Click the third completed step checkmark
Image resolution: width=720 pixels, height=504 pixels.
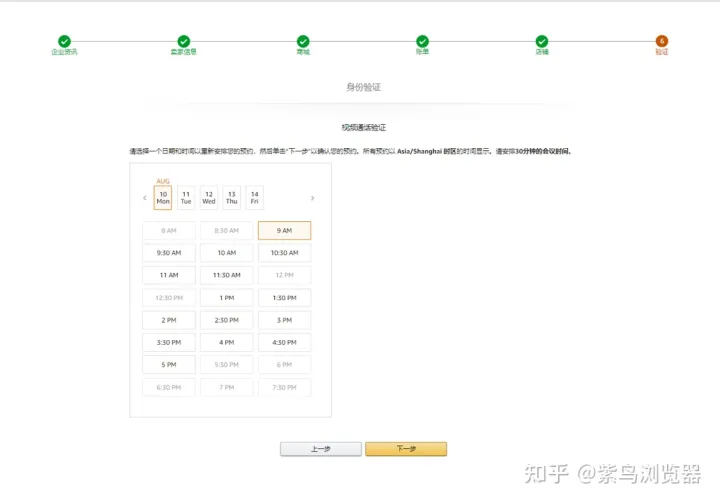(x=303, y=41)
